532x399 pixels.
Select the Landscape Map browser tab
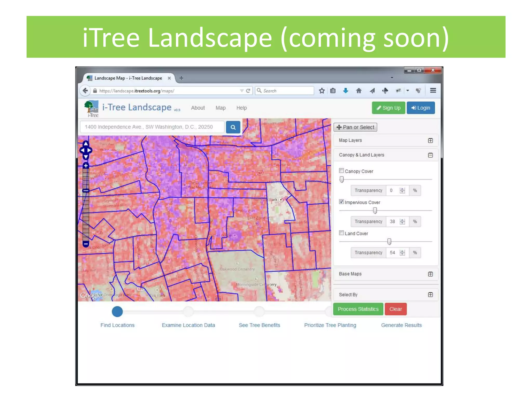128,78
